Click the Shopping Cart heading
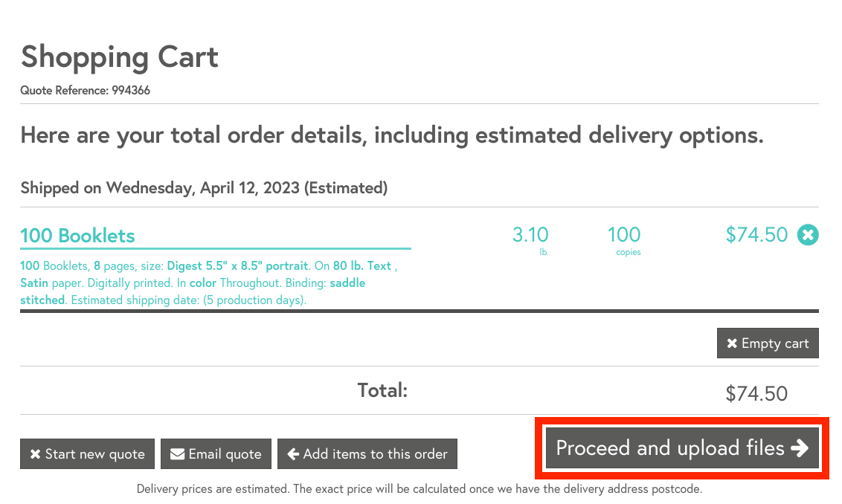The height and width of the screenshot is (504, 842). pos(120,57)
